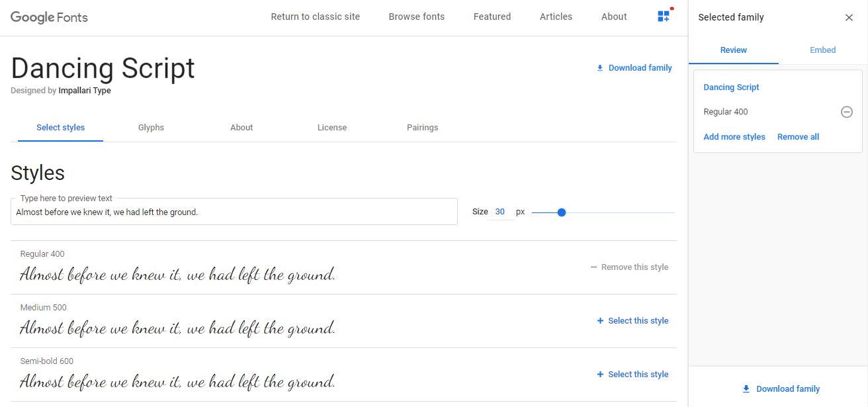This screenshot has width=868, height=407.
Task: Click the Medium 500 preview sentence
Action: pyautogui.click(x=177, y=328)
